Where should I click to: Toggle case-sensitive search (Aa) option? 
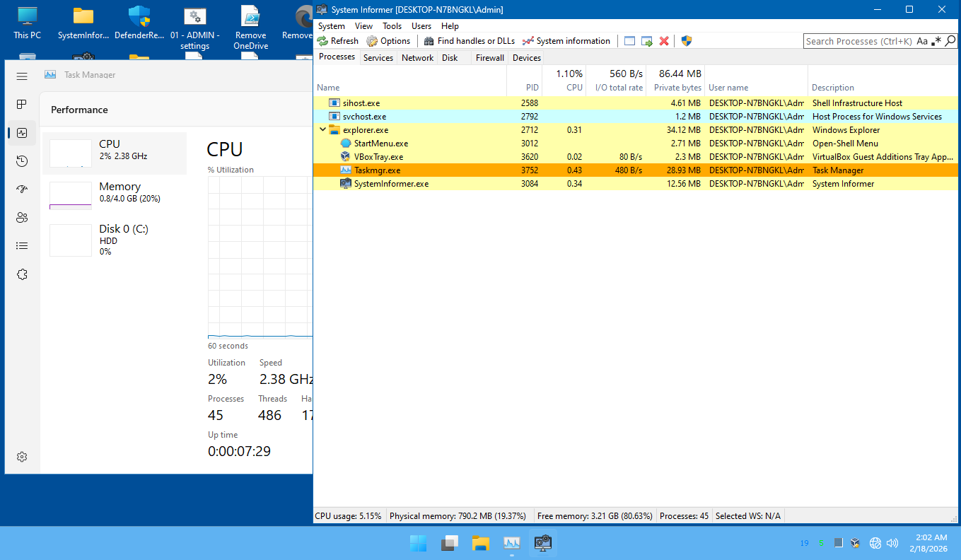coord(922,41)
